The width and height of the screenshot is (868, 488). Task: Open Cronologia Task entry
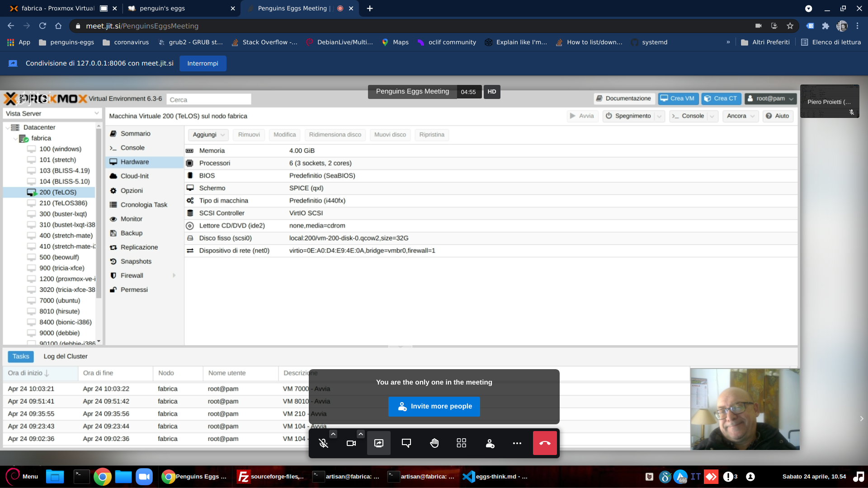point(144,205)
